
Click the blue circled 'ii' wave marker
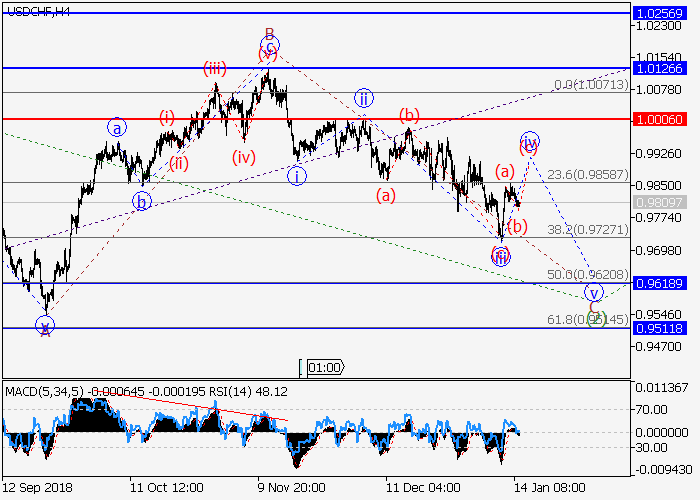pyautogui.click(x=364, y=98)
